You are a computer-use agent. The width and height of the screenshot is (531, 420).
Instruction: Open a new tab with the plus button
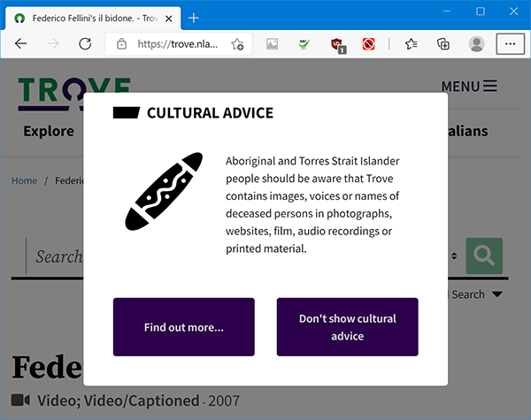193,18
